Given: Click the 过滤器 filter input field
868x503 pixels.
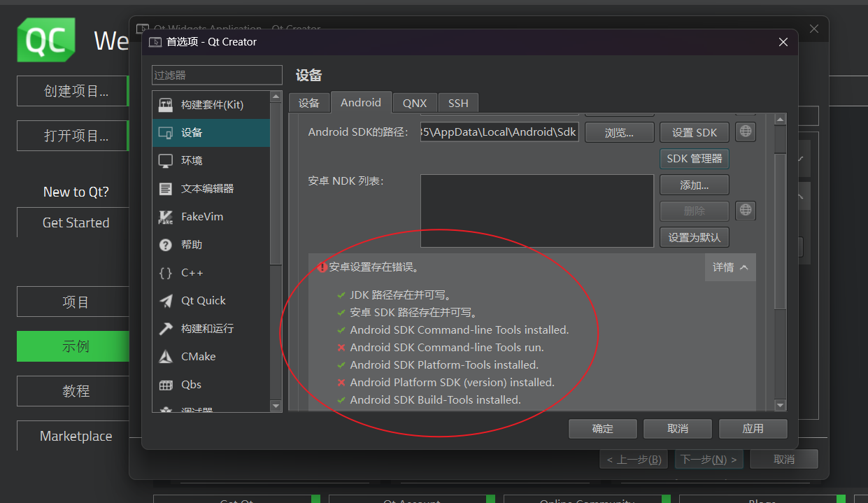Looking at the screenshot, I should pos(217,75).
